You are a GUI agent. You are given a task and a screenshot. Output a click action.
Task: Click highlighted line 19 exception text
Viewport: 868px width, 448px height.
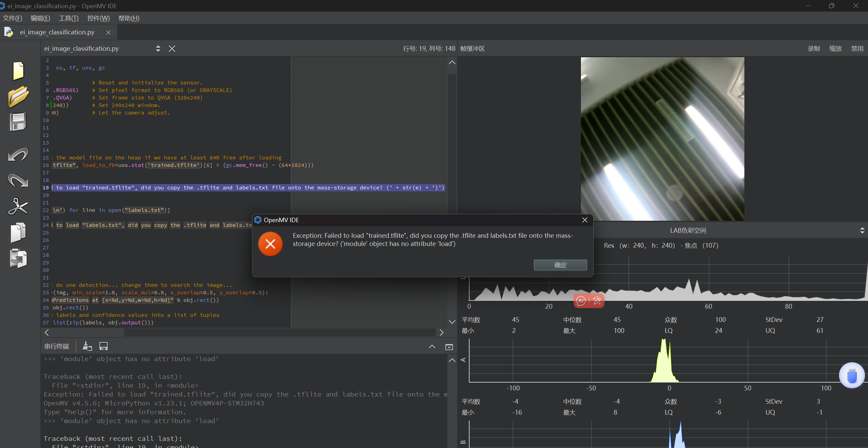coord(249,188)
